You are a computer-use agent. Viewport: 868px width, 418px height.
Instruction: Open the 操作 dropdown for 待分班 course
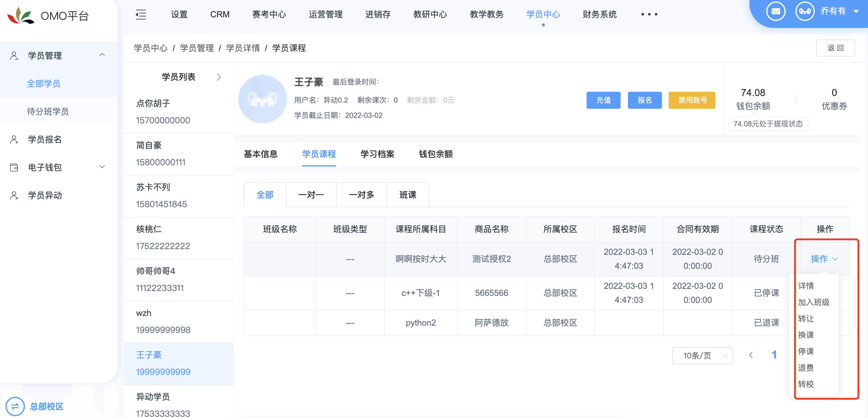824,259
